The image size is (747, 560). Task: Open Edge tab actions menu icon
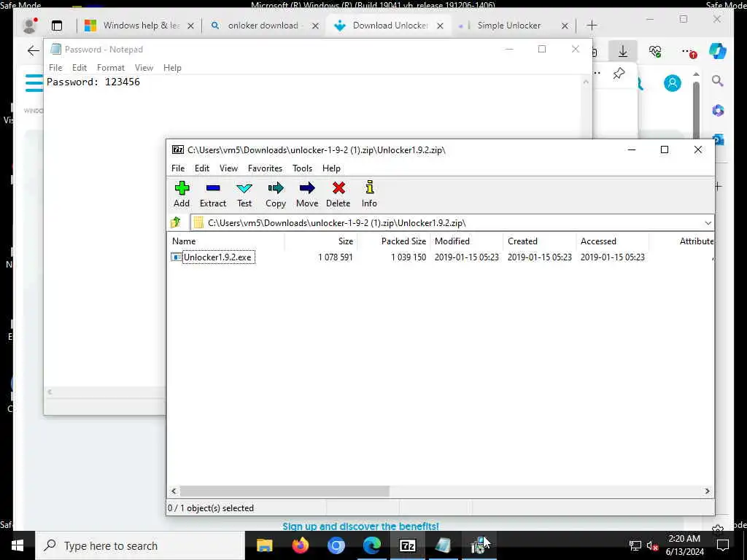click(57, 26)
